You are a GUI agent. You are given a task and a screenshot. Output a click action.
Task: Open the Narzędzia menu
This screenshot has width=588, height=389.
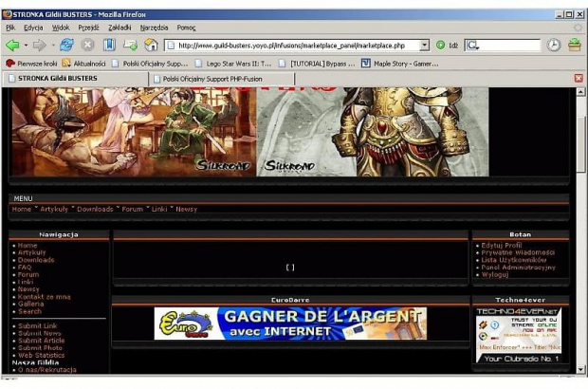click(x=154, y=28)
